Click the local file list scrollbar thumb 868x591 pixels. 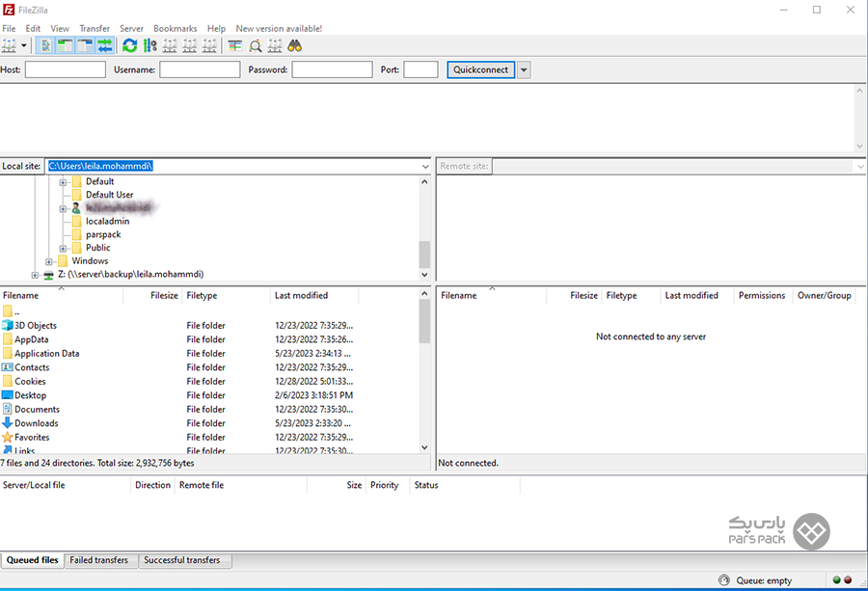tap(424, 321)
